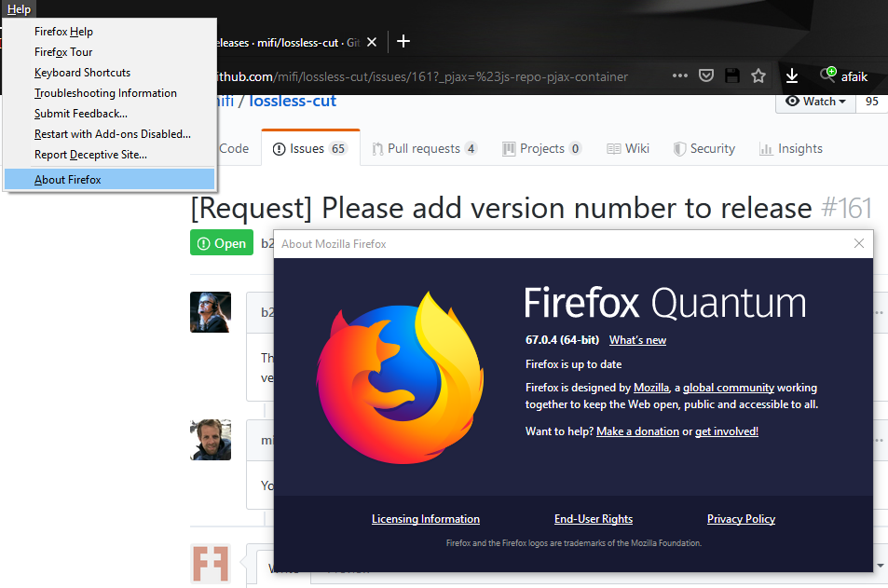Toggle the bookmark star for this page
This screenshot has height=588, width=888.
click(758, 76)
